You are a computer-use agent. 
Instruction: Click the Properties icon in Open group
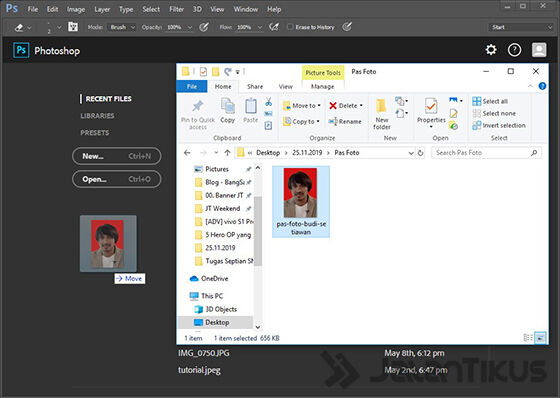pos(431,106)
